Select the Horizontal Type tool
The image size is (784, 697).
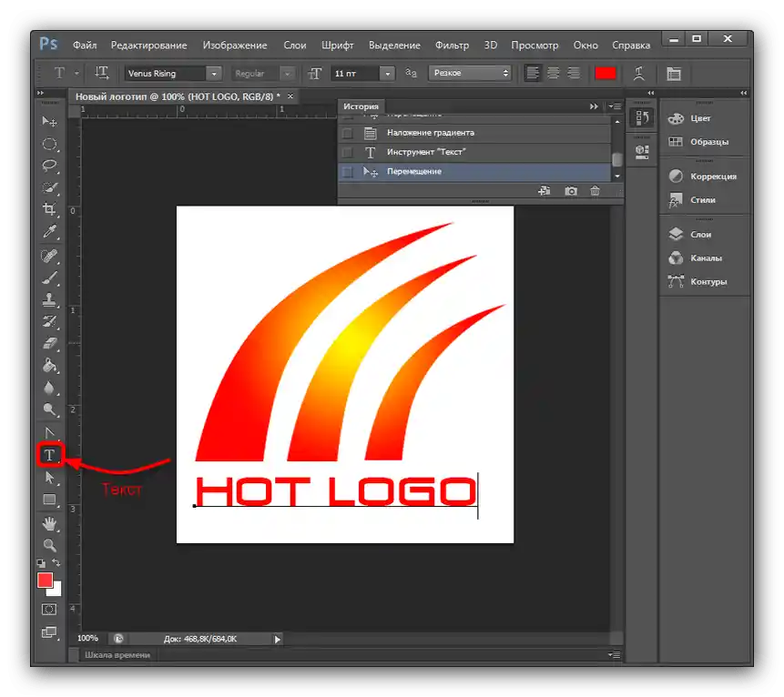[49, 455]
